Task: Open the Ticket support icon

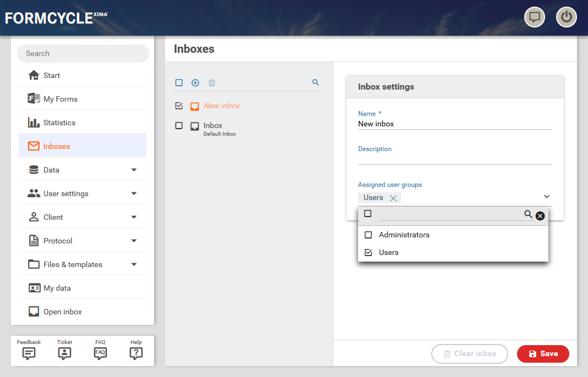Action: 64,350
